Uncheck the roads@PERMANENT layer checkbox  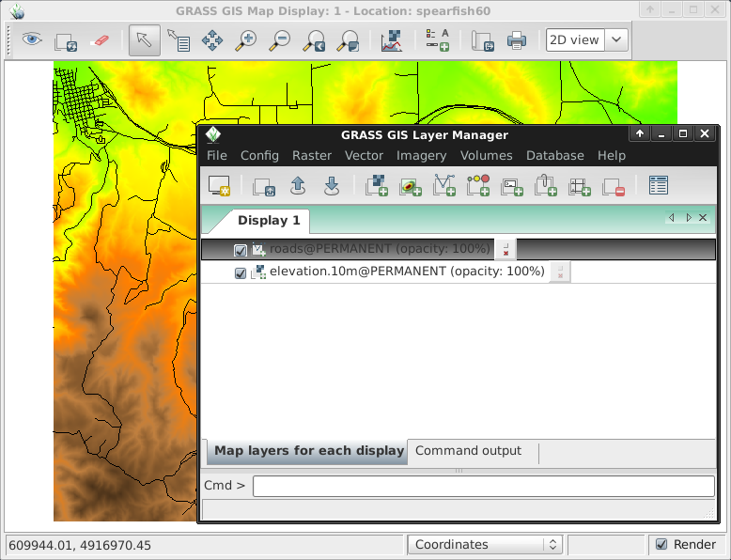tap(241, 250)
